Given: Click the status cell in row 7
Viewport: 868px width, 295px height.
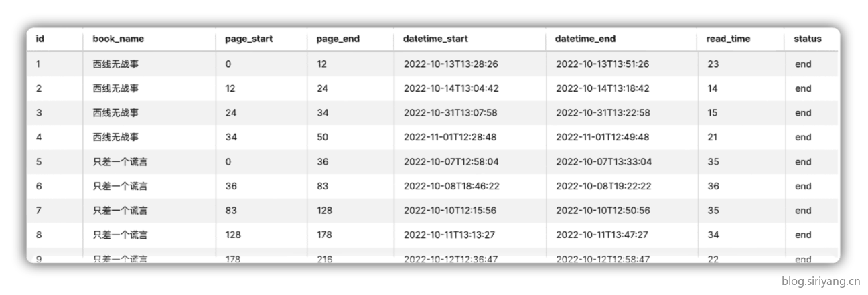Looking at the screenshot, I should pos(803,210).
